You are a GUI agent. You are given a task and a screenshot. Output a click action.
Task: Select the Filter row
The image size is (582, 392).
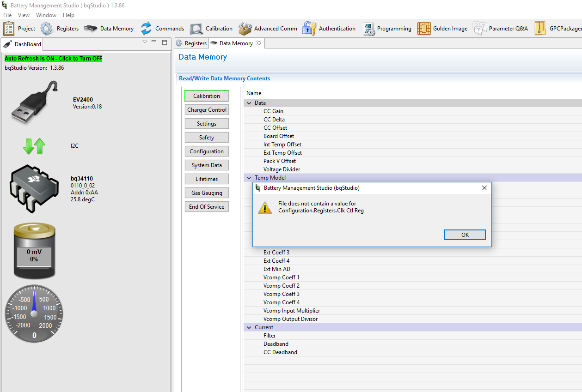(412, 336)
